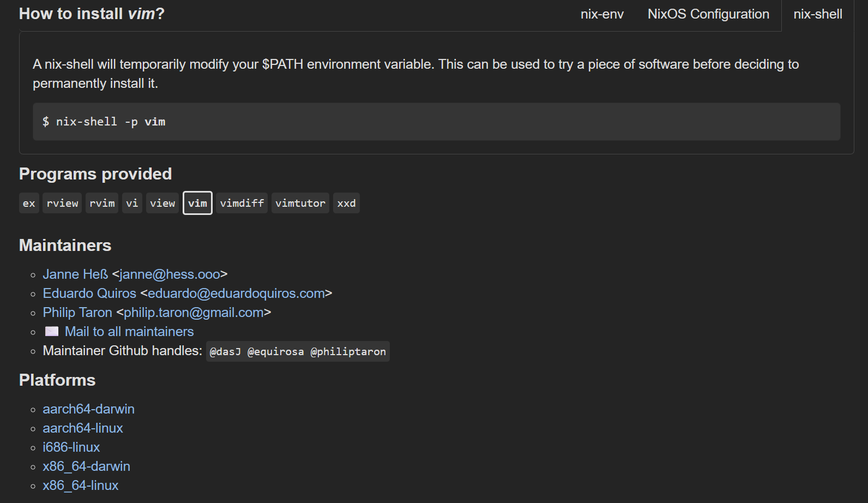Click the janne@hess.ooo email link

click(x=170, y=274)
